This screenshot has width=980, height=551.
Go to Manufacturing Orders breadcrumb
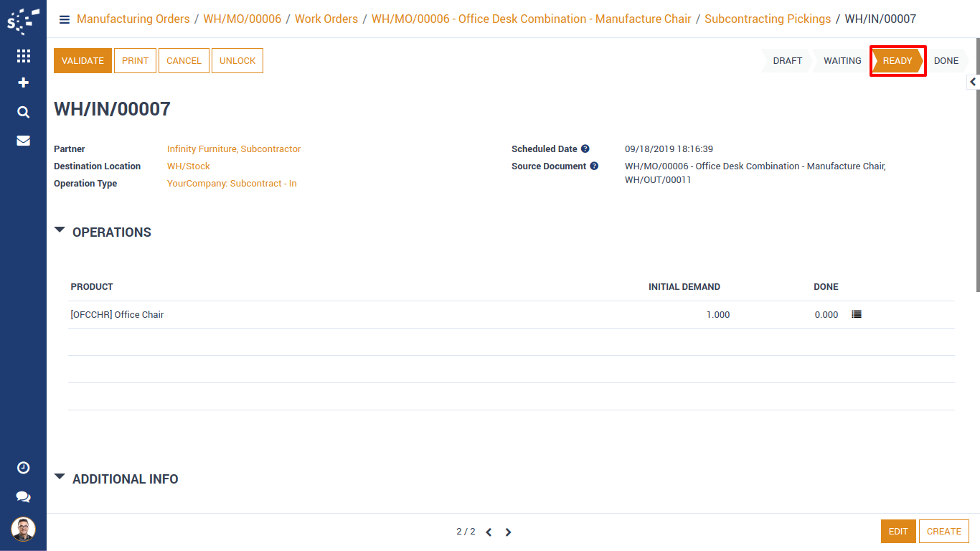tap(133, 19)
